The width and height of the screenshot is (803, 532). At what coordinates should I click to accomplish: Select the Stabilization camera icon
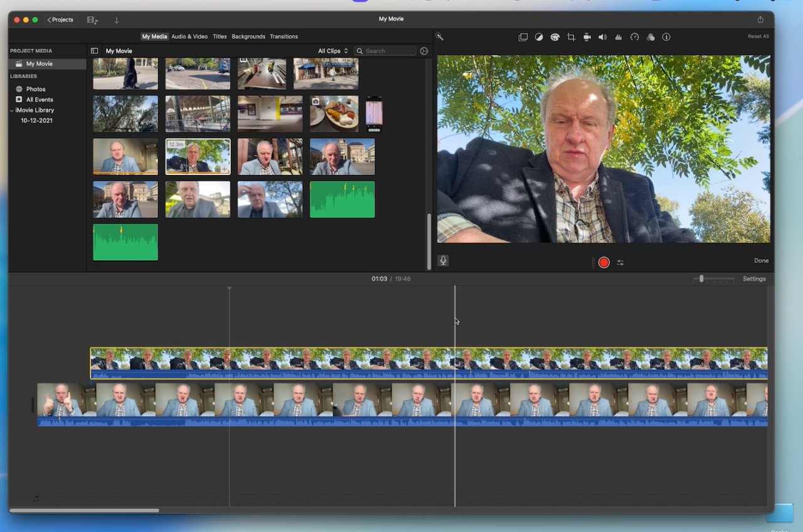click(587, 37)
